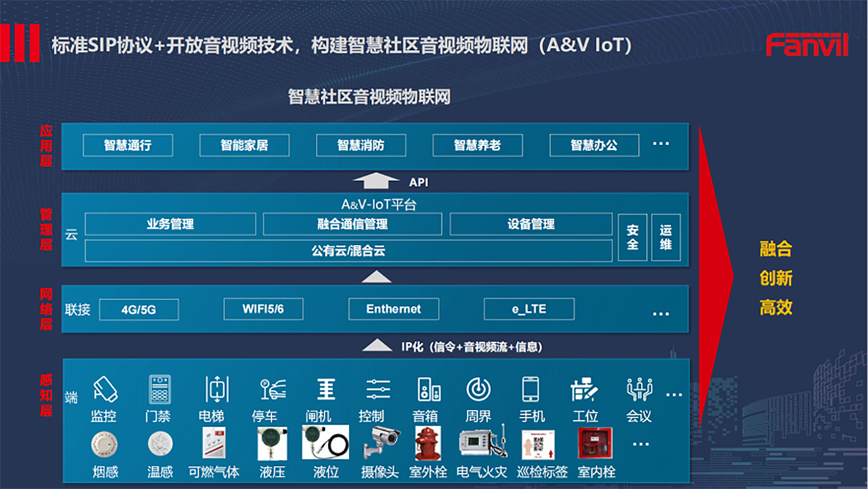Click the 监控 surveillance camera icon
Image resolution: width=868 pixels, height=489 pixels.
105,389
